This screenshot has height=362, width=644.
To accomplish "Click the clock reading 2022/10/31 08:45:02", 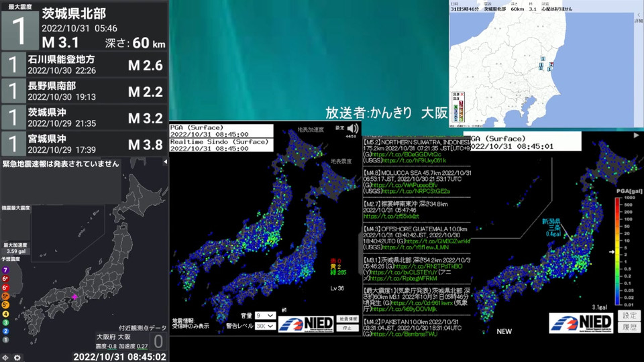I will point(119,357).
